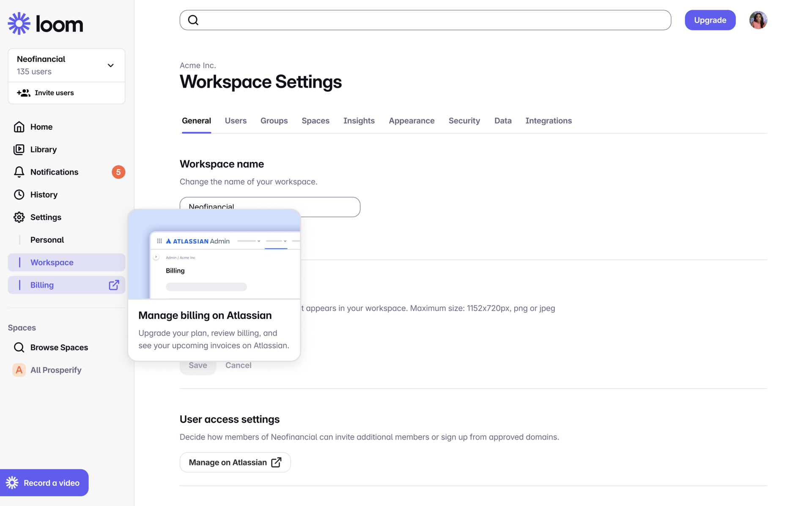The width and height of the screenshot is (812, 506).
Task: Open the Spaces tab
Action: coord(315,121)
